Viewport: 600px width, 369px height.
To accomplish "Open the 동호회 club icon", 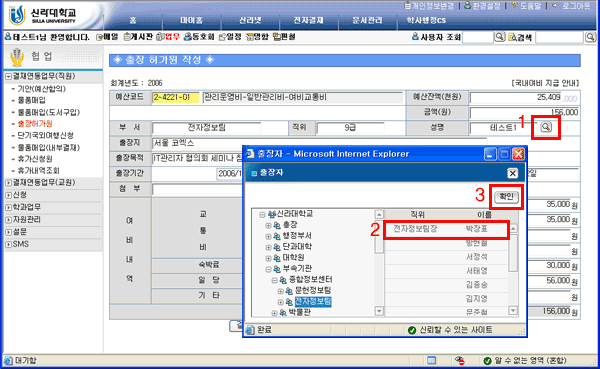I will pos(188,37).
